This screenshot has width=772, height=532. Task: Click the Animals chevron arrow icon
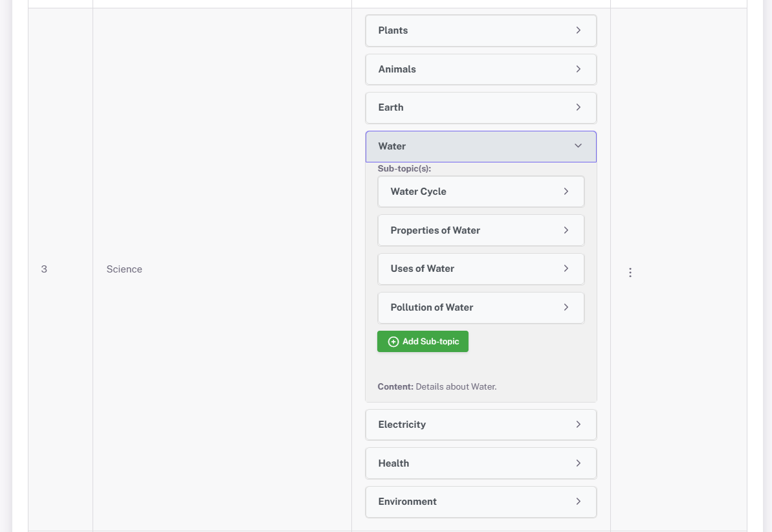click(578, 69)
